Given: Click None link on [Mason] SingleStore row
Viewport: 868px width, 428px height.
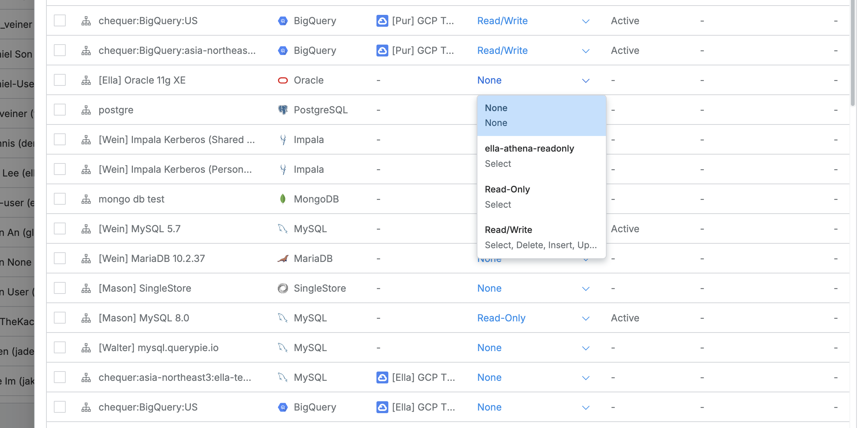Looking at the screenshot, I should (x=489, y=288).
